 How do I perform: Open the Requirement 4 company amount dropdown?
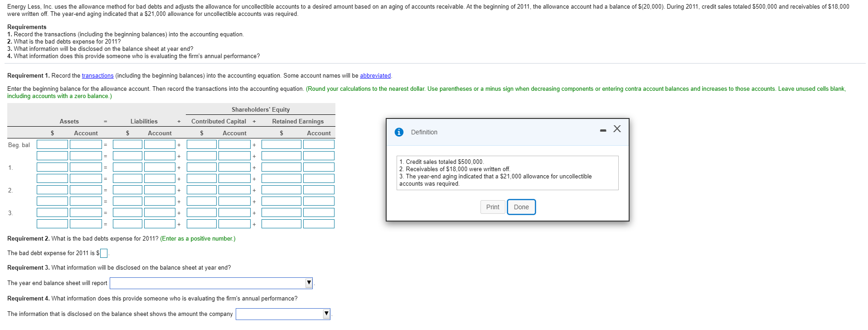pos(283,314)
